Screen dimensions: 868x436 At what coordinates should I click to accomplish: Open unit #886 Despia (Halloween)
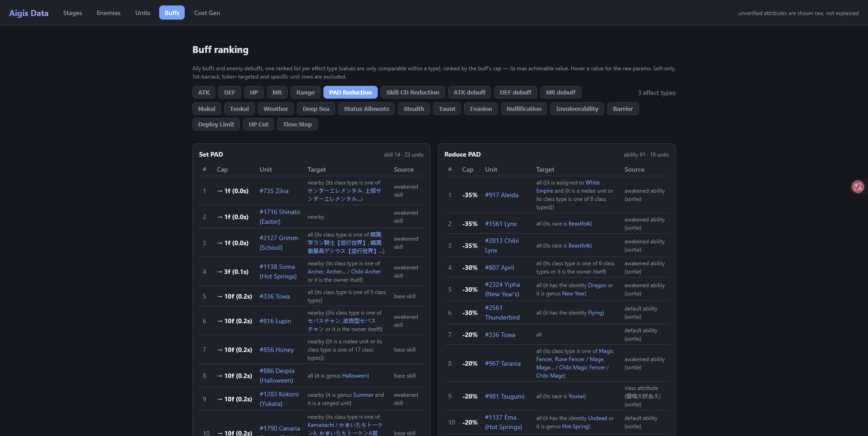277,376
